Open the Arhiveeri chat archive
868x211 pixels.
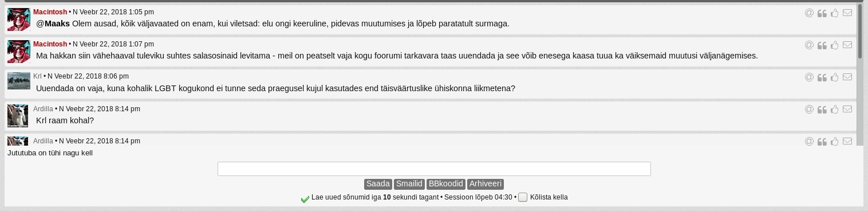[486, 184]
